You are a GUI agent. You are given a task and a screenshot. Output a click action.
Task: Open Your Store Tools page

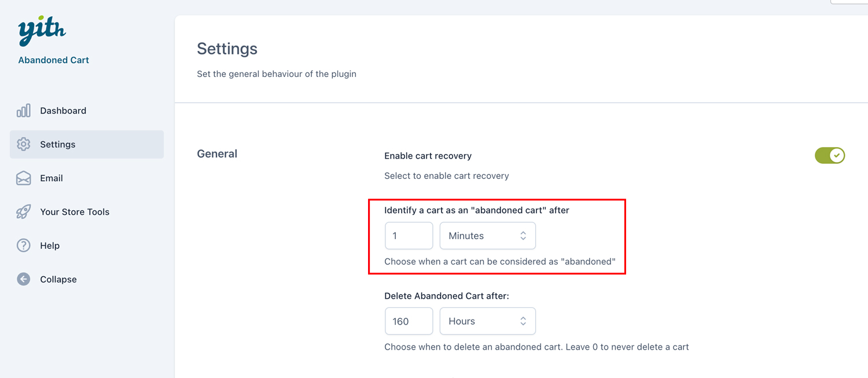point(75,212)
